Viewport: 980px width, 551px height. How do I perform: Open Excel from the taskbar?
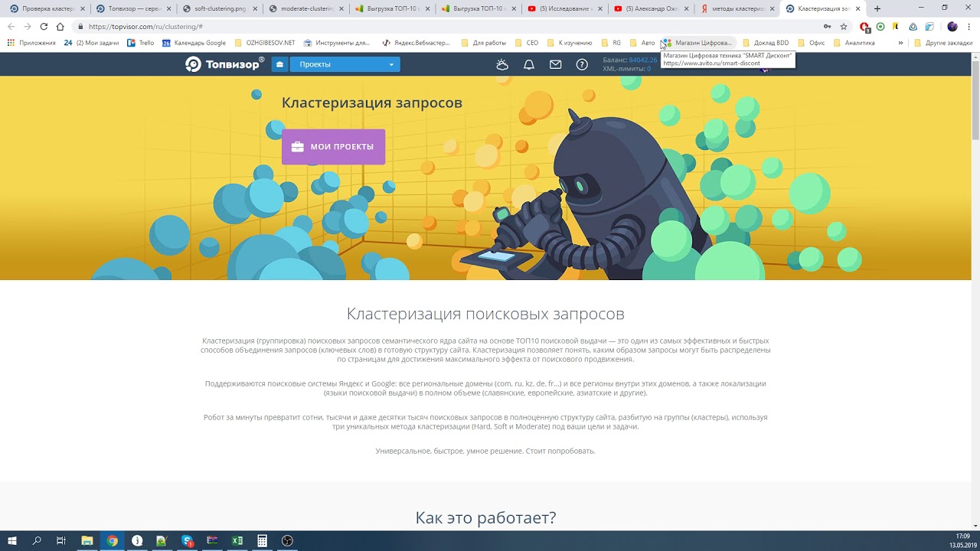coord(237,541)
